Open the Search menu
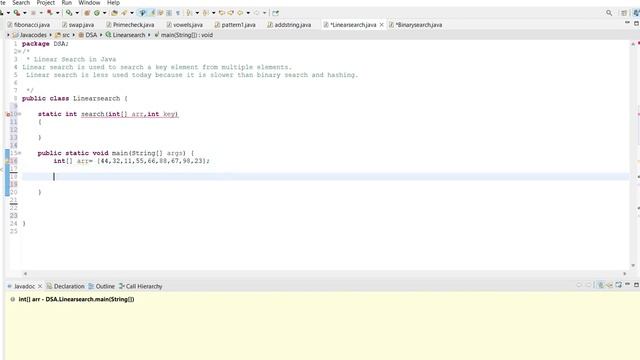 tap(21, 2)
